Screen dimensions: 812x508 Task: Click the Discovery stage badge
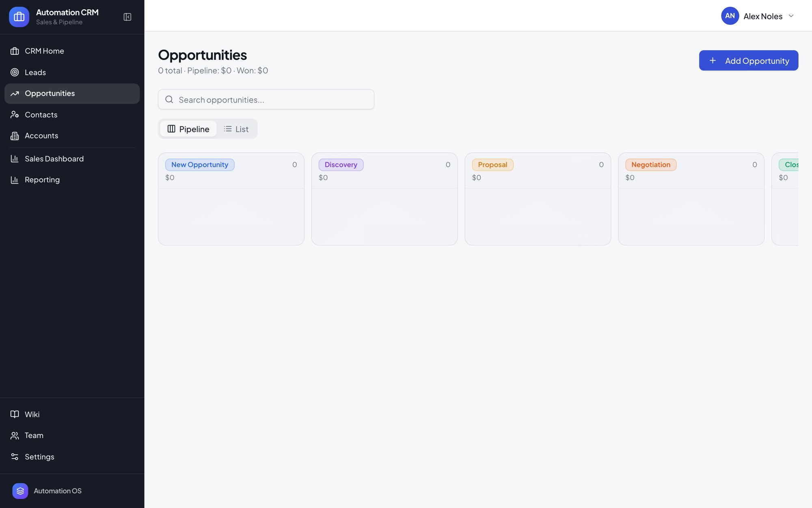coord(341,165)
